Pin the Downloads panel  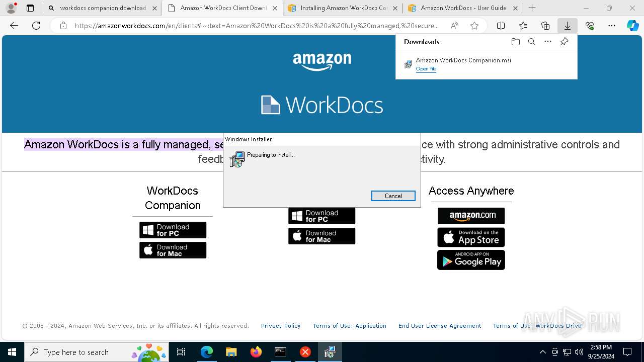565,42
